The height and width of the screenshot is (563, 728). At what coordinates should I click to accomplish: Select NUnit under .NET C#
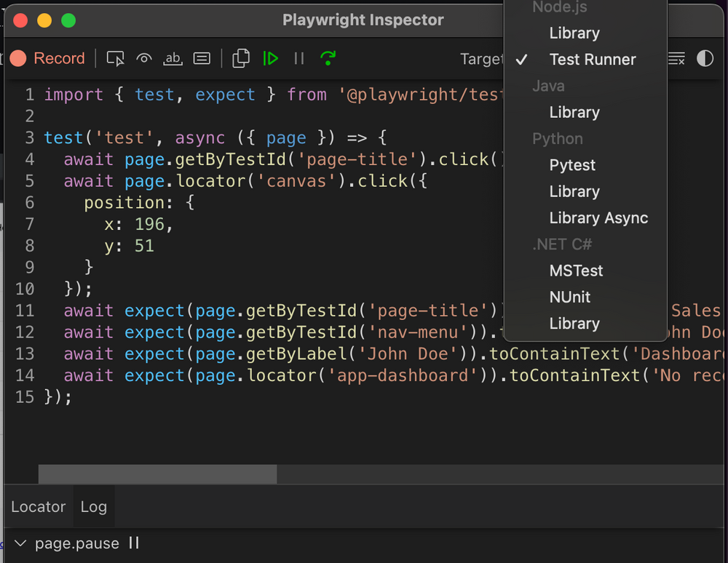click(x=570, y=297)
